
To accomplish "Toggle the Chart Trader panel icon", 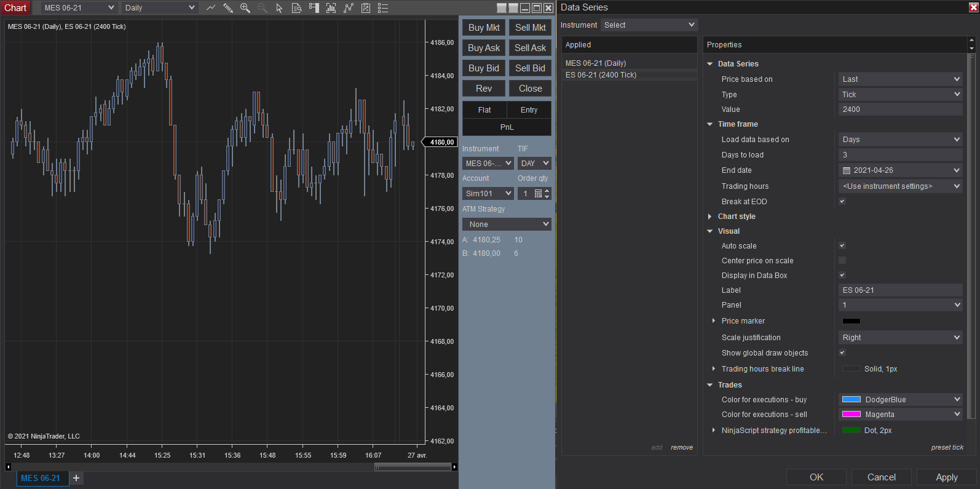I will pos(314,8).
